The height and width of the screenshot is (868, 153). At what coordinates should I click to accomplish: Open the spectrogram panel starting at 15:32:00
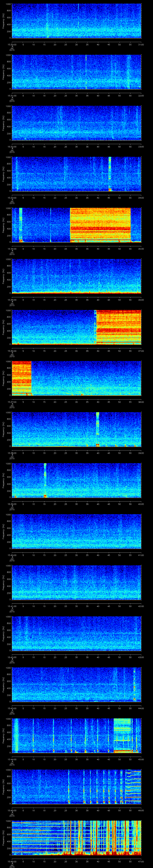77,123
